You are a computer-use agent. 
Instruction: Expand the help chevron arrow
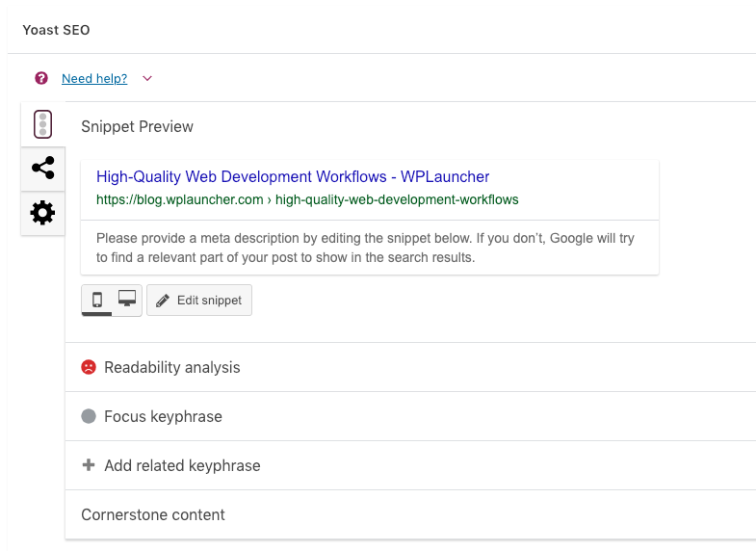(x=147, y=79)
